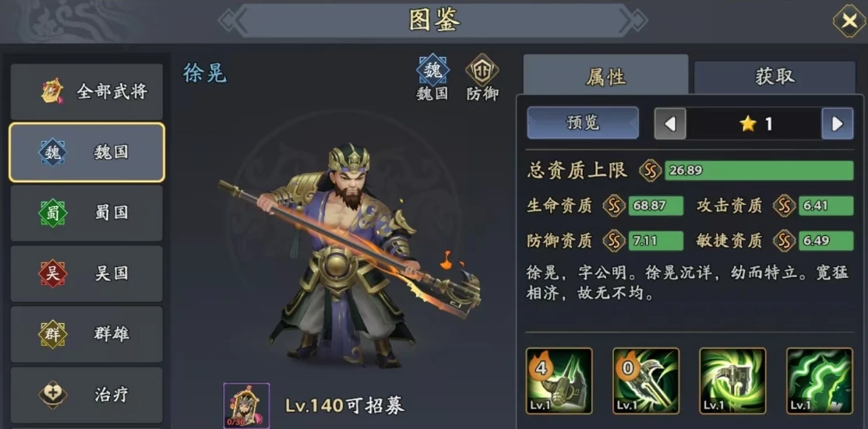Image resolution: width=868 pixels, height=429 pixels.
Task: Select the 治疗 role filter
Action: (87, 395)
